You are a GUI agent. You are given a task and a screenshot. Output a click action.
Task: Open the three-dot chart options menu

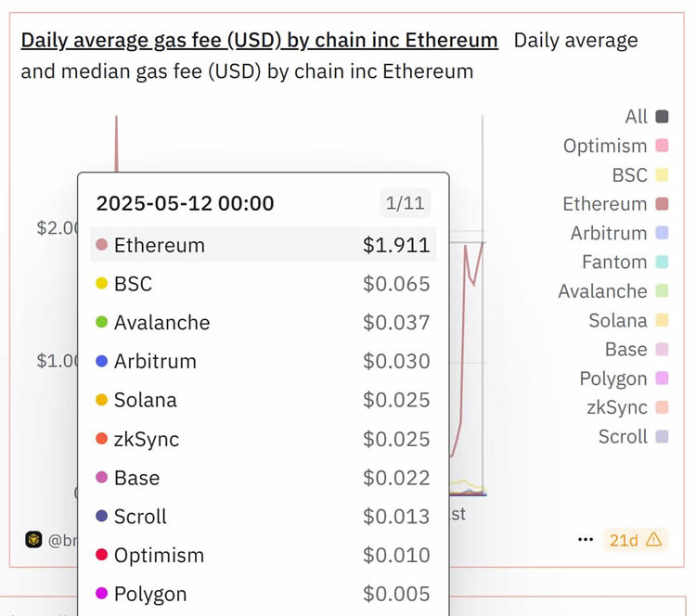click(x=585, y=539)
